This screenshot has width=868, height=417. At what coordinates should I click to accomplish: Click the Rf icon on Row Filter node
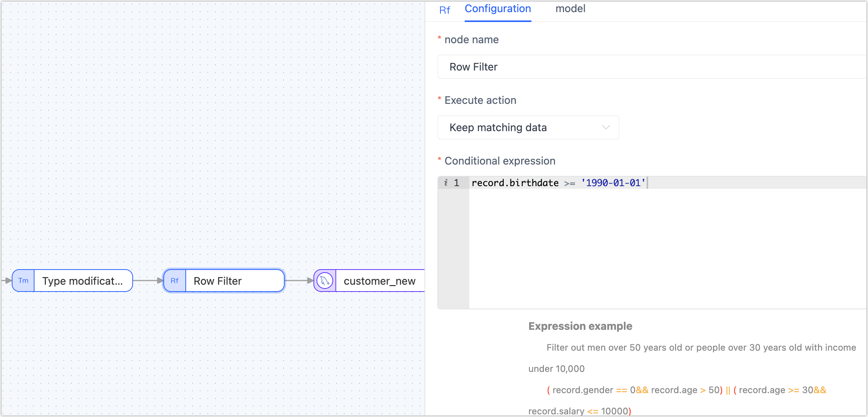point(174,281)
